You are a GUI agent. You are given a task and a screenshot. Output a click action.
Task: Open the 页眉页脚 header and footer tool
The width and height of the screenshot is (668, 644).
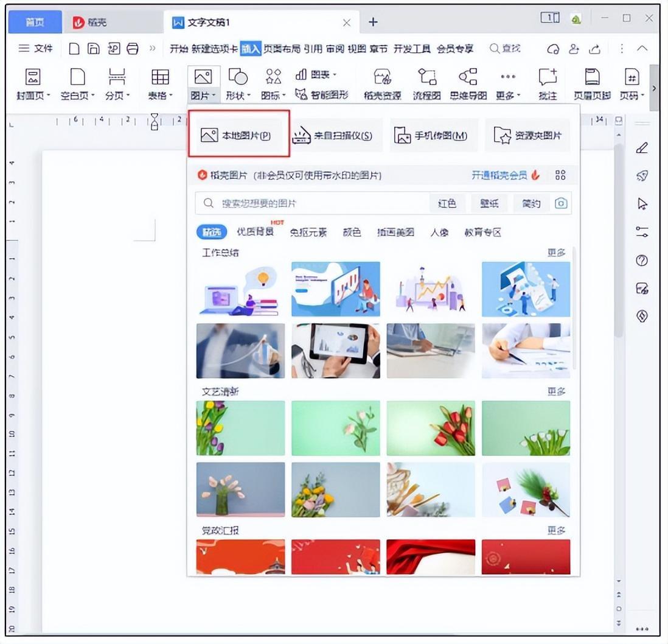591,83
